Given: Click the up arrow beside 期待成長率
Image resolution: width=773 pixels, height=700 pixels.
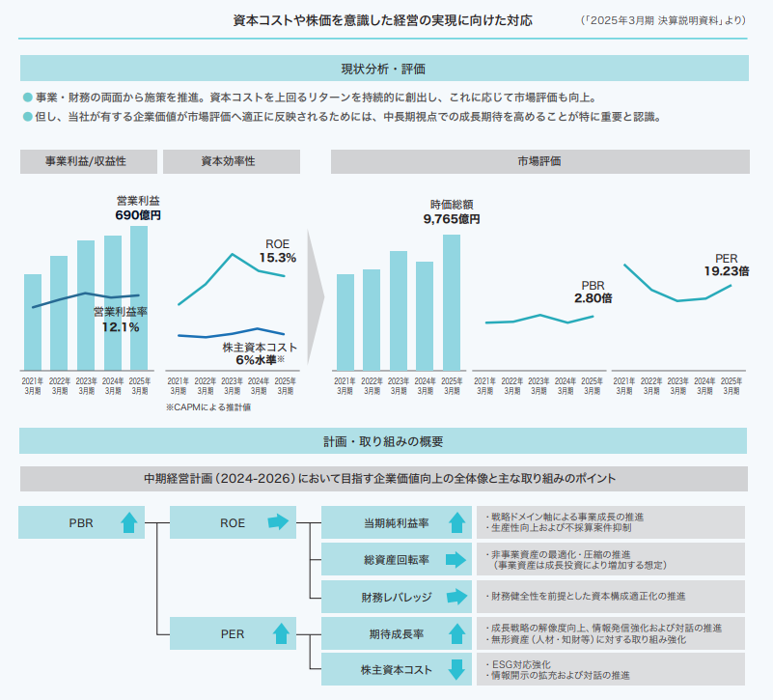Looking at the screenshot, I should coord(456,634).
